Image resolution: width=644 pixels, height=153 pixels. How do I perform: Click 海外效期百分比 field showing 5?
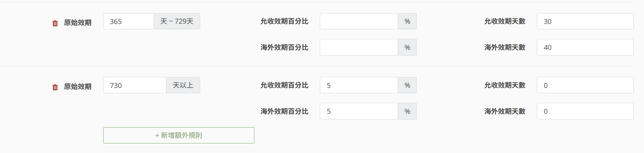[359, 111]
